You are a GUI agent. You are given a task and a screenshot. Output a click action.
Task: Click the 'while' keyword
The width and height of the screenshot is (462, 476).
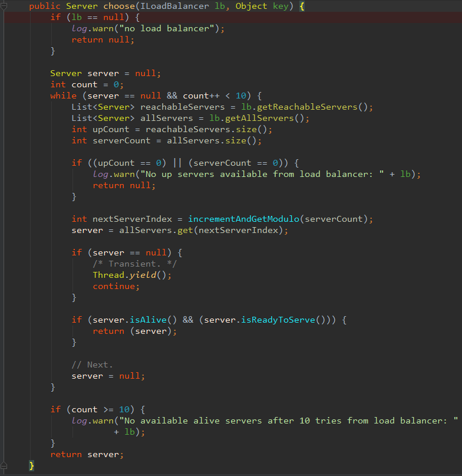(64, 96)
